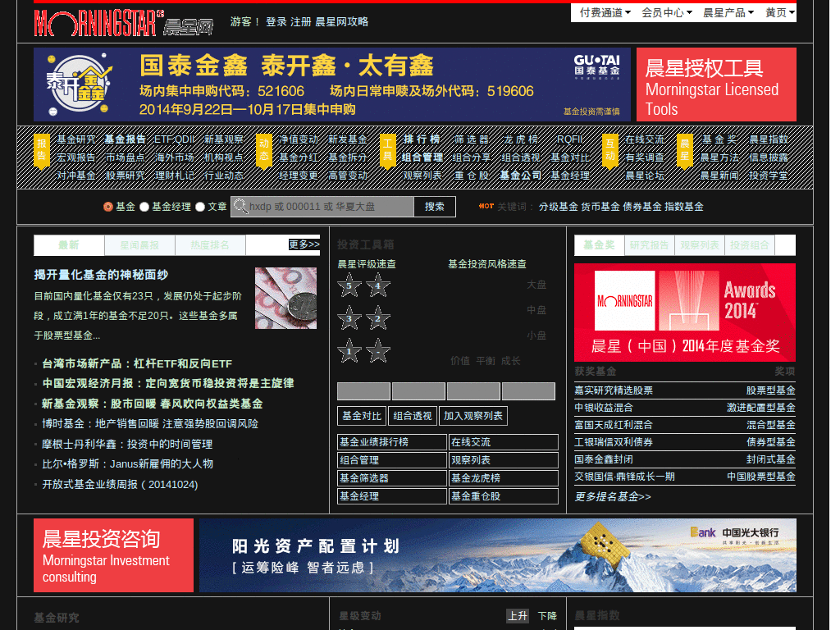Open the 基金公司 menu link

[x=520, y=176]
